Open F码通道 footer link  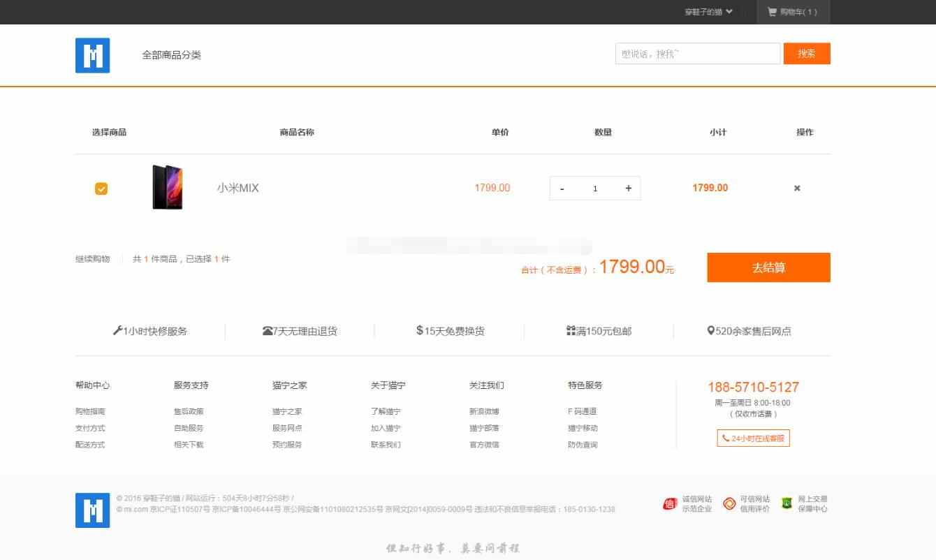[x=582, y=411]
